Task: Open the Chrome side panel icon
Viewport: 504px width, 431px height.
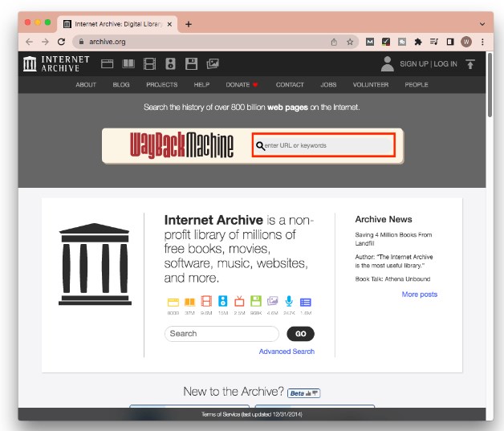Action: click(x=450, y=42)
